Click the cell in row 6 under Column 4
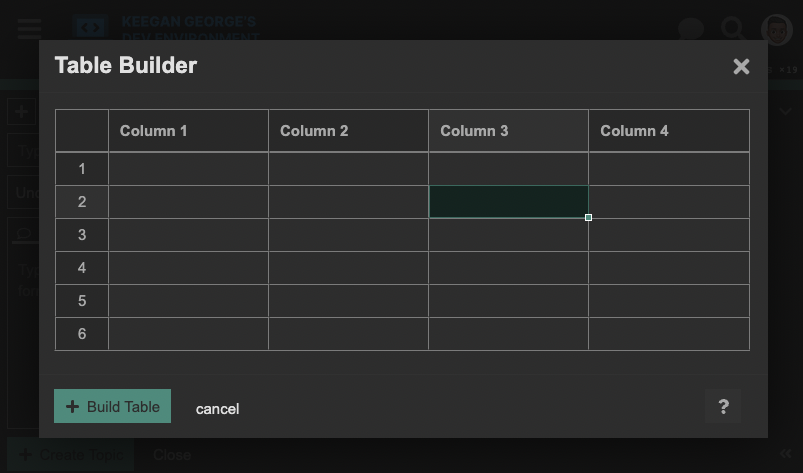The width and height of the screenshot is (803, 473). 669,334
